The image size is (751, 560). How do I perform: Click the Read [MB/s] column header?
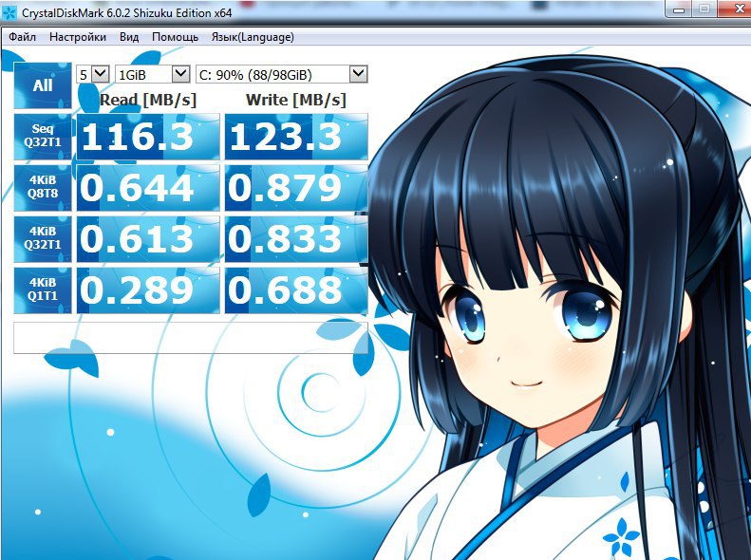[148, 100]
